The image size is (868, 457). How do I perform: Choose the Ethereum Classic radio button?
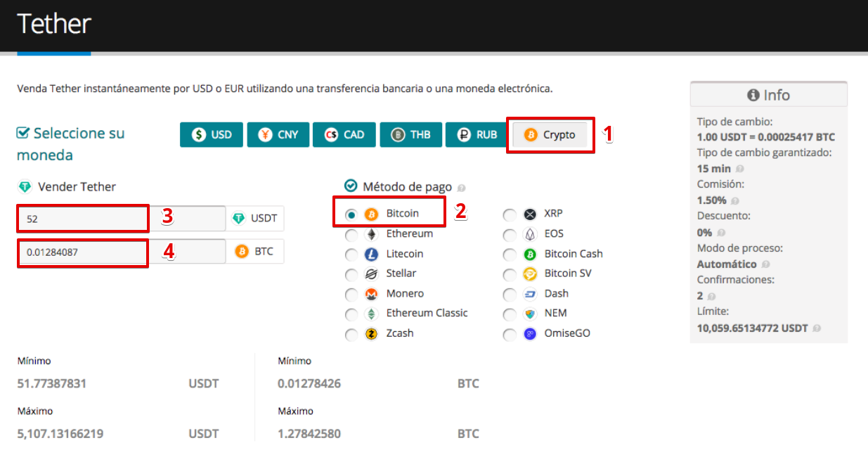pos(351,314)
